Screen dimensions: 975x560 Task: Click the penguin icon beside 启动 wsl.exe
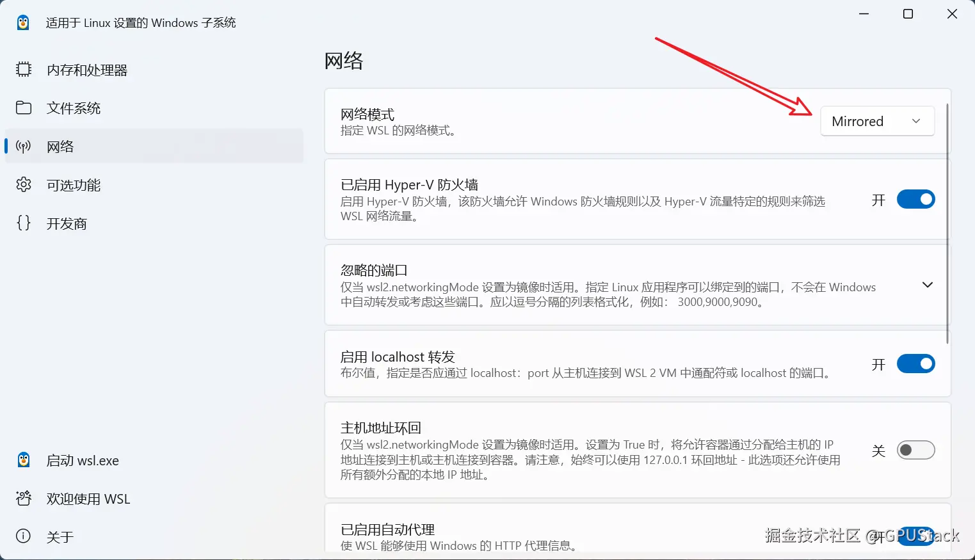(24, 460)
